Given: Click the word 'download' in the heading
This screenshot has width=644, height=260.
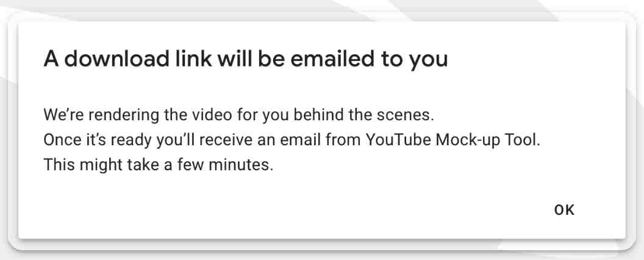Looking at the screenshot, I should tap(117, 59).
